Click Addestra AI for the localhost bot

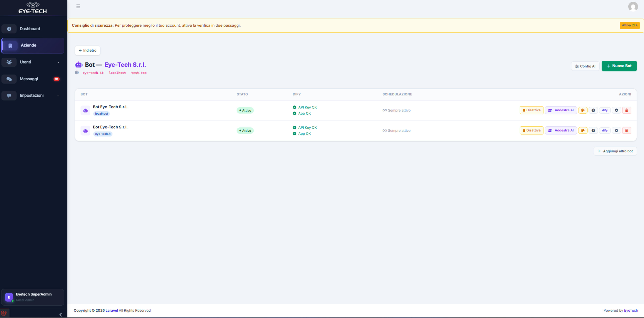[561, 110]
